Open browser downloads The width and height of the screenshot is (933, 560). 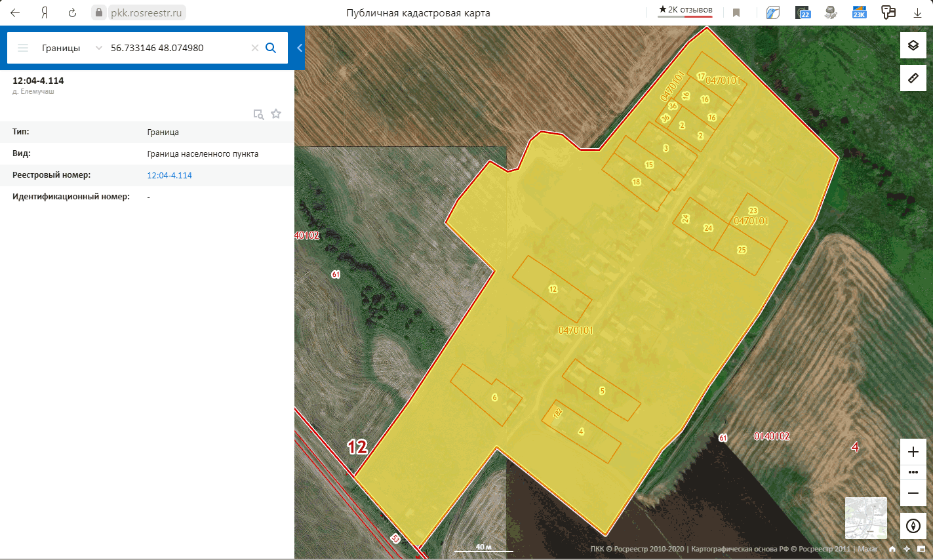(x=917, y=12)
